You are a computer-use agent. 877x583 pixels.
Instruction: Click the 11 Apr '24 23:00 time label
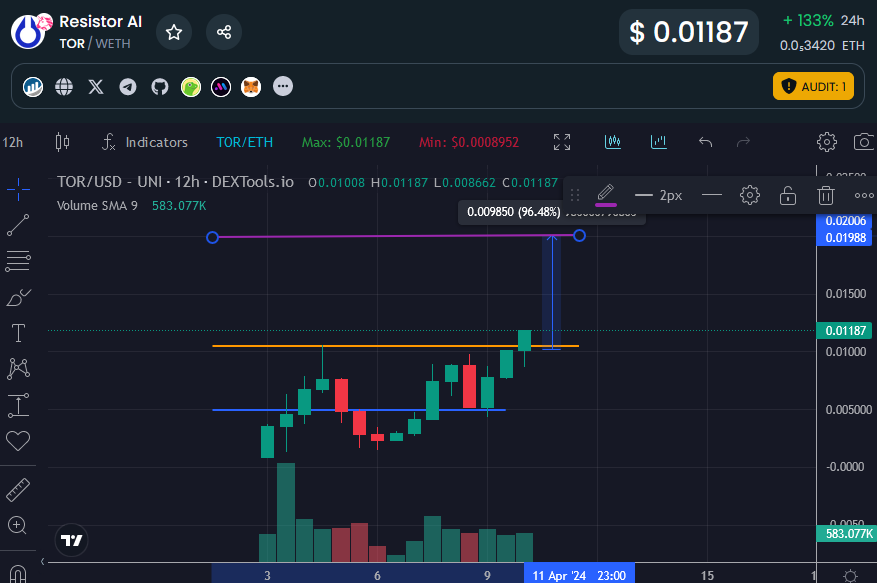579,575
